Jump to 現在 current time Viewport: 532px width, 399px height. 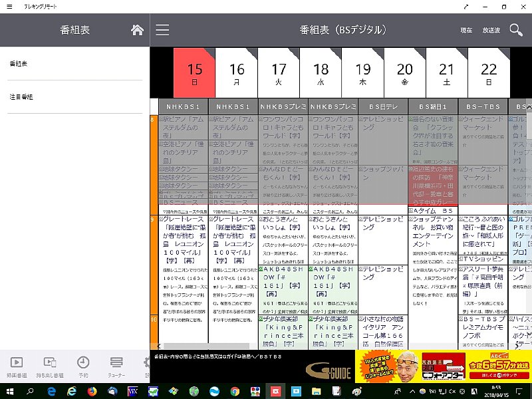(x=466, y=30)
